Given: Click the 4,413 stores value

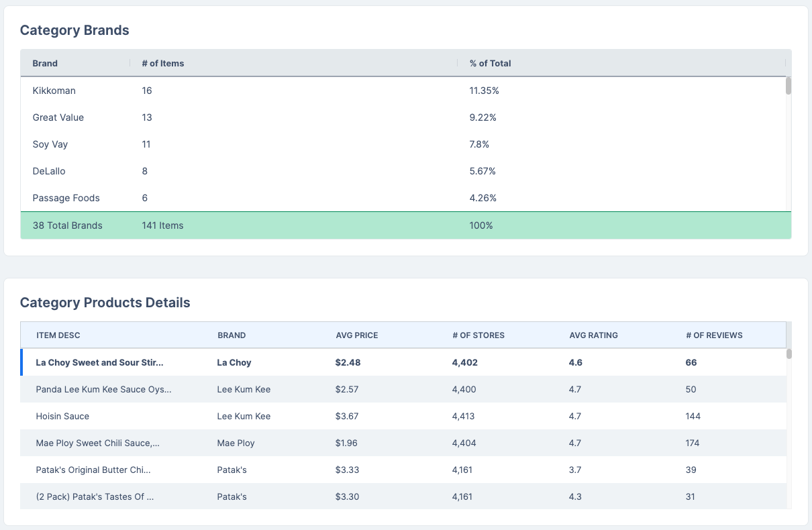Looking at the screenshot, I should click(463, 416).
